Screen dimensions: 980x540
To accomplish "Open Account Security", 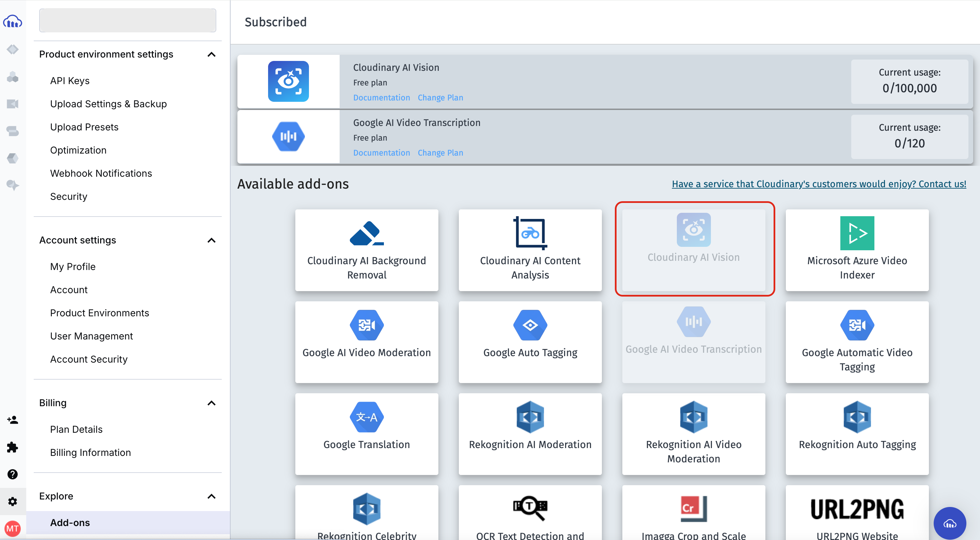I will (89, 359).
